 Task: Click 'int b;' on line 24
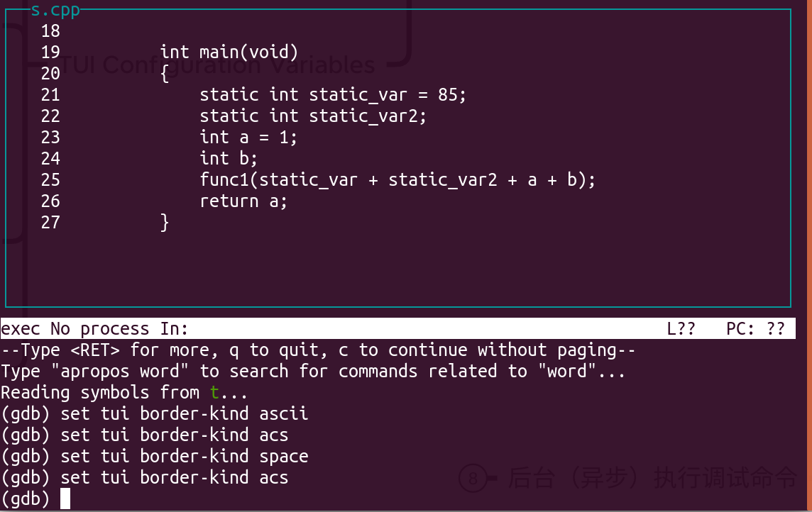229,158
